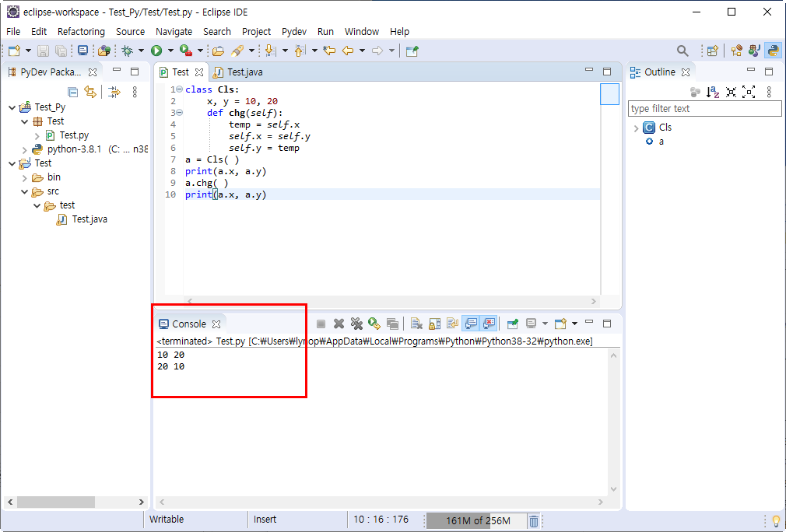786x532 pixels.
Task: Open the Pydev menu
Action: (x=294, y=32)
